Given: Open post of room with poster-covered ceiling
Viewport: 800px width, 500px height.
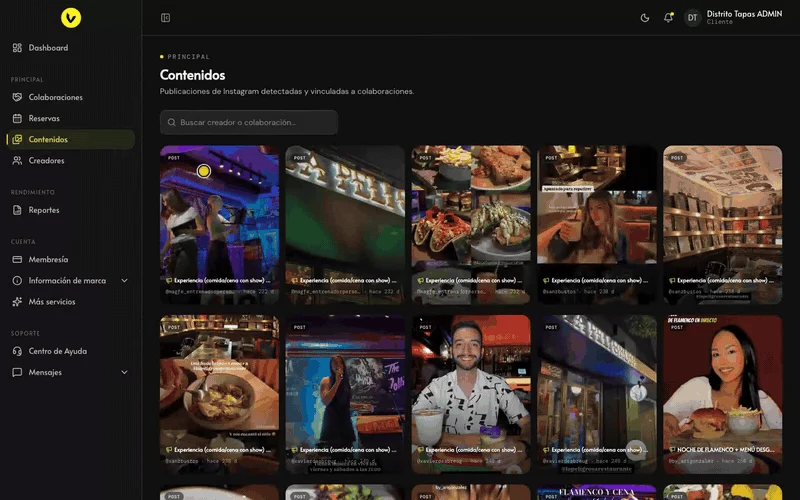Looking at the screenshot, I should 722,225.
